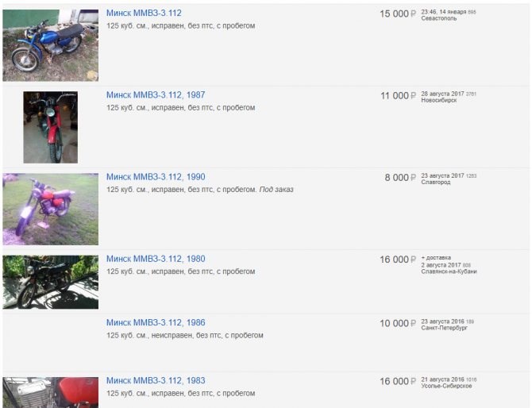Open the Минск ММВЗ-3.112, 1983 listing
532x408 pixels.
point(156,380)
